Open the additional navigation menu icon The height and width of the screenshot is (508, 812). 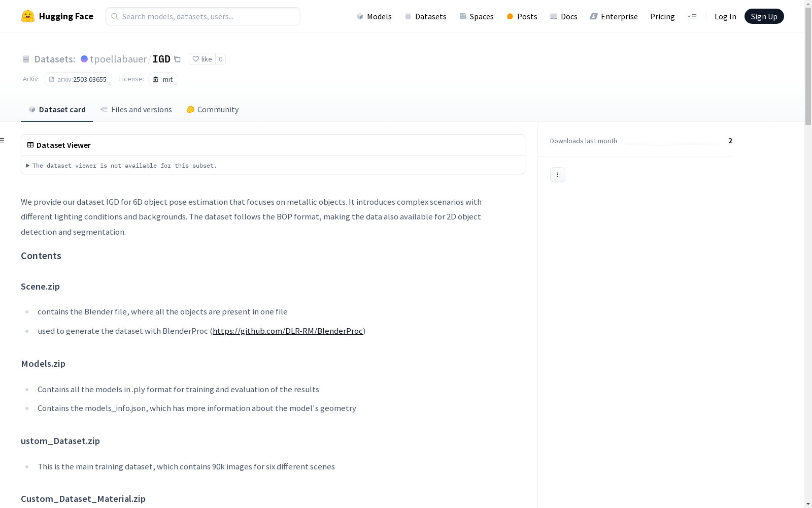click(x=692, y=16)
